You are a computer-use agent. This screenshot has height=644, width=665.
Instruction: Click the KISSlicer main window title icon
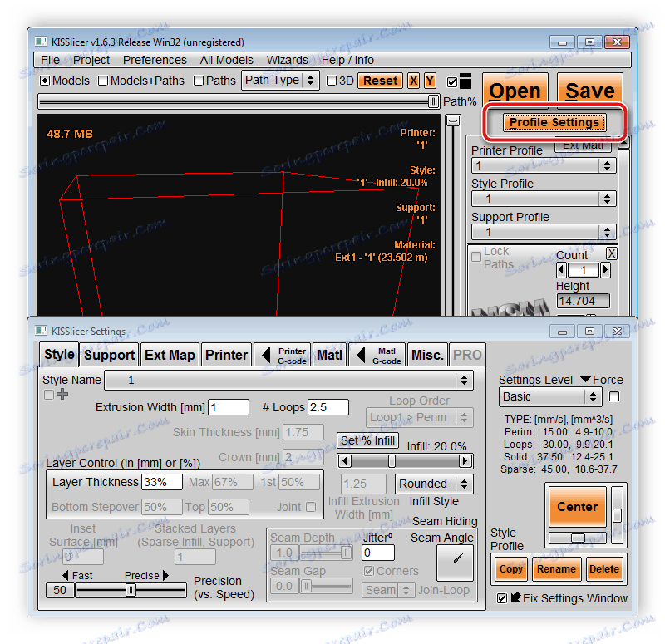pos(41,42)
